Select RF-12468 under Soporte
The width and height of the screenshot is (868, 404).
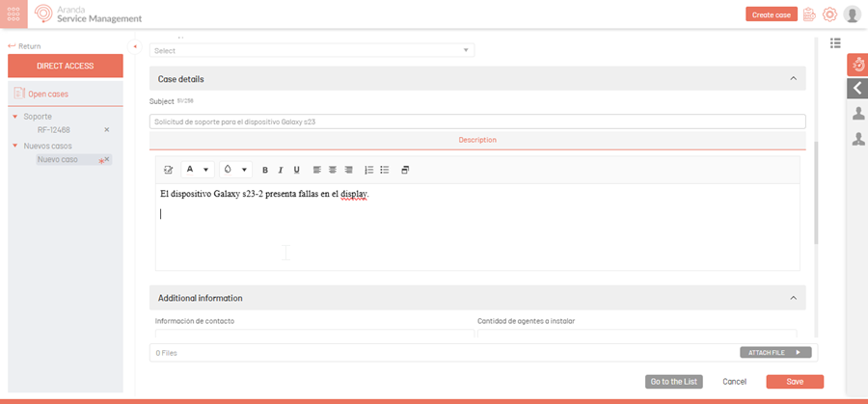tap(54, 129)
